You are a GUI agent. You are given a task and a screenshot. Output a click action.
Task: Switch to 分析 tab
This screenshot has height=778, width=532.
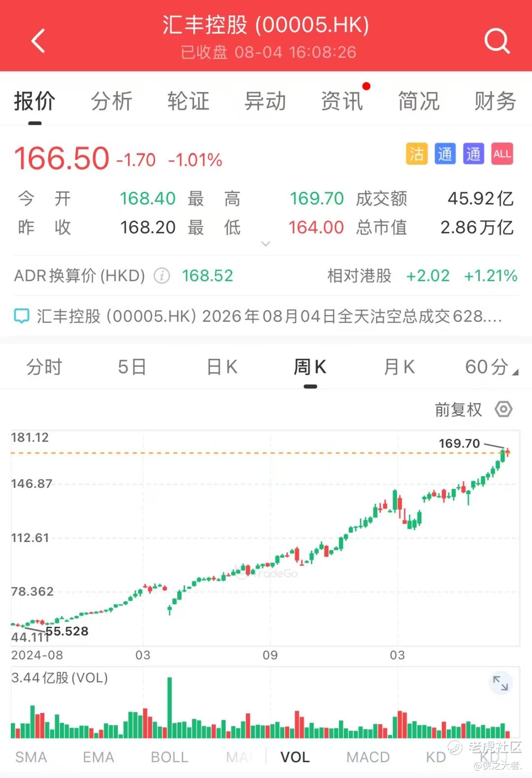(111, 101)
